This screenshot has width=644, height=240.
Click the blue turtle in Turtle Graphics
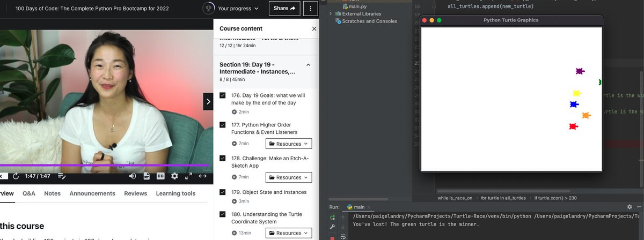pos(574,104)
